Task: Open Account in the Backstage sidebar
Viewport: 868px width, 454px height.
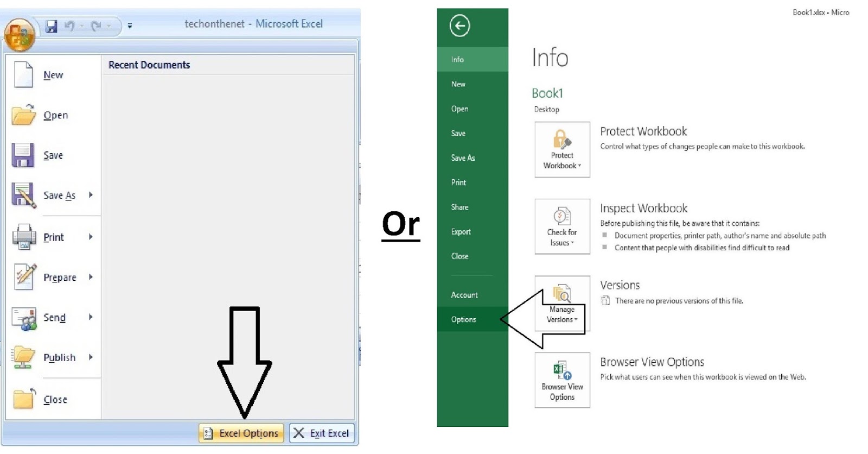Action: 473,295
